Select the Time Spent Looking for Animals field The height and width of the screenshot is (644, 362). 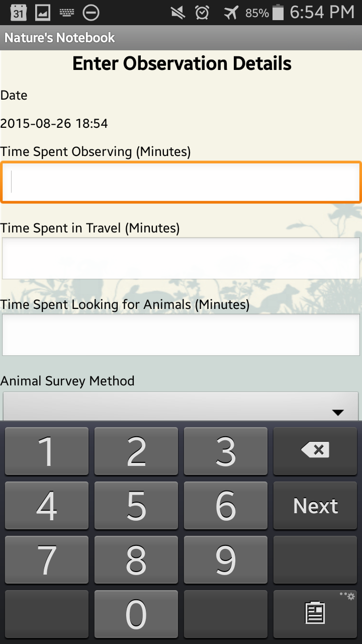(x=181, y=335)
